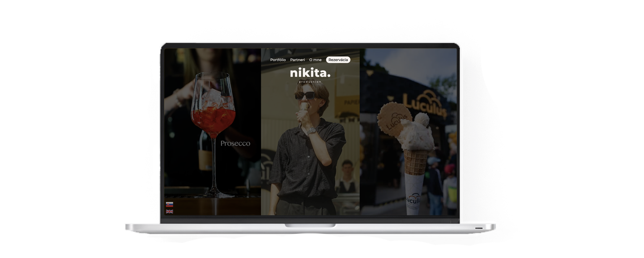Select the Prosecco text label

[x=235, y=144]
